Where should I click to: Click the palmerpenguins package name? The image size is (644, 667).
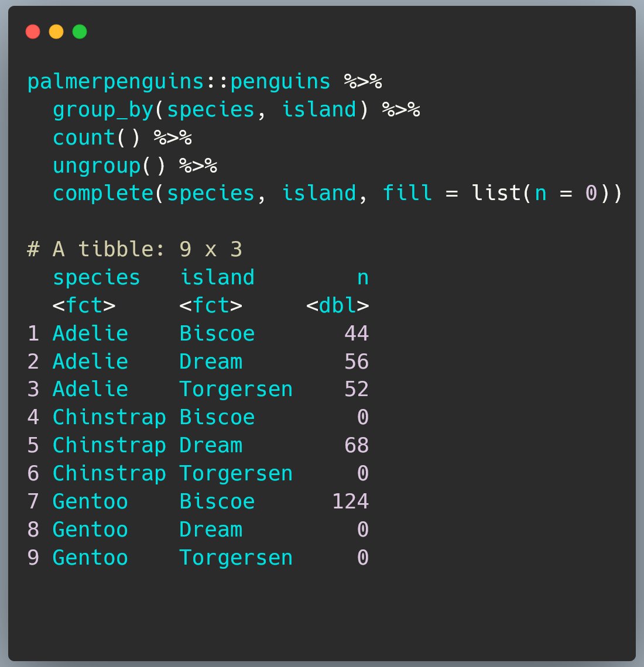tap(116, 82)
